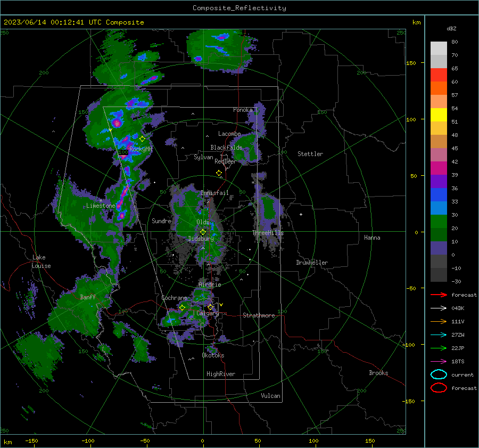Click the Blackfalds city label

click(226, 148)
